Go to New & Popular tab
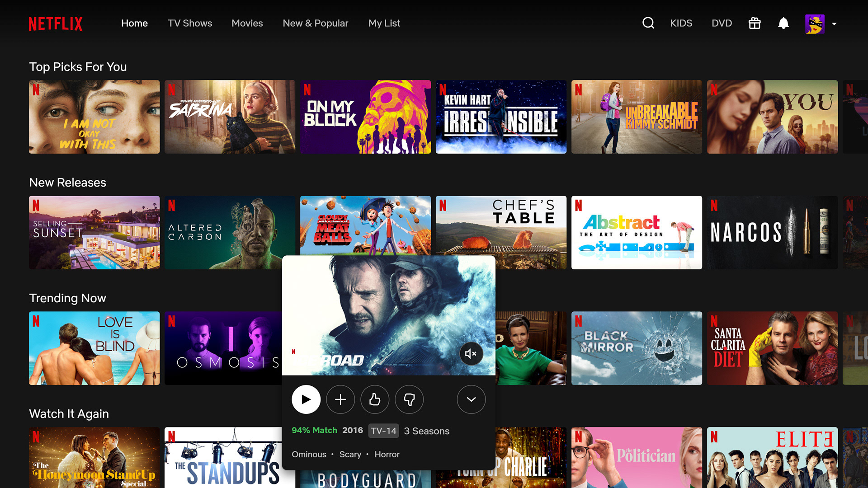868x488 pixels. point(315,23)
